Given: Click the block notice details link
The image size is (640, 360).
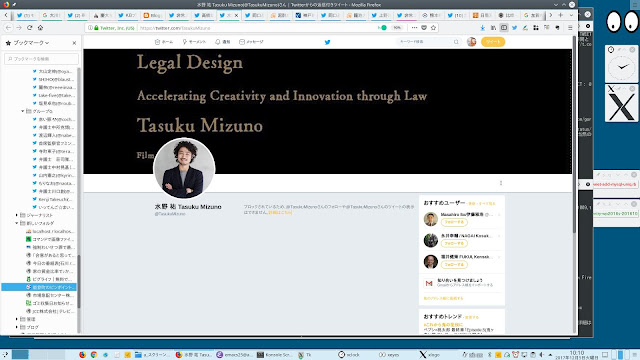Looking at the screenshot, I should [280, 213].
